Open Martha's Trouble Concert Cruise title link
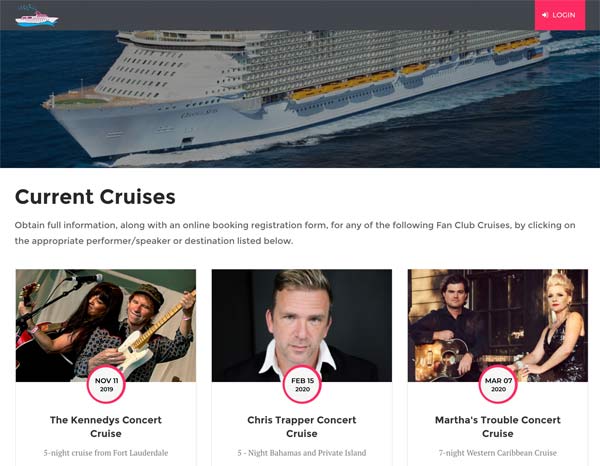Viewport: 600px width, 466px height. (x=497, y=427)
